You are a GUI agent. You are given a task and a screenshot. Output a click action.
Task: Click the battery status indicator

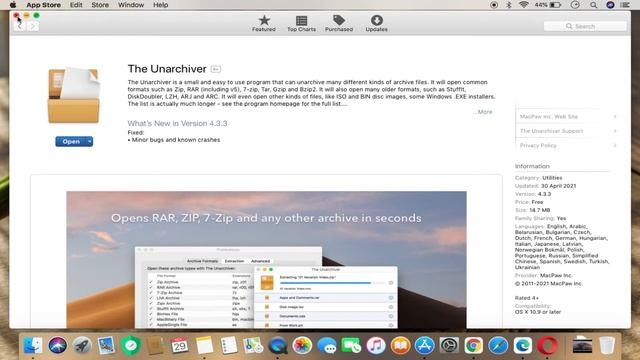[x=548, y=5]
